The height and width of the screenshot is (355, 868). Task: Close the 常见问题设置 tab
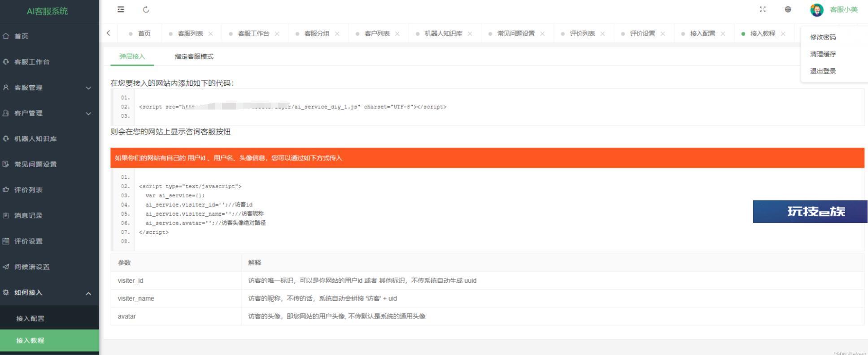pyautogui.click(x=543, y=34)
